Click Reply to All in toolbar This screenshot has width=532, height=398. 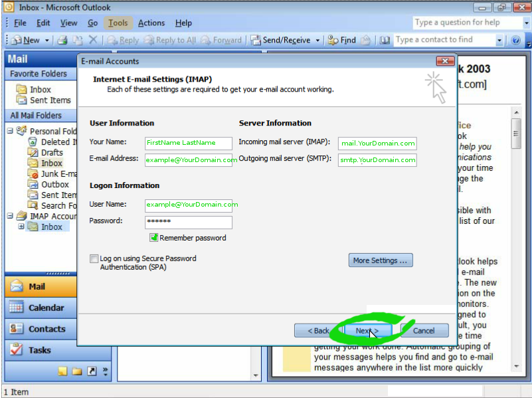169,40
